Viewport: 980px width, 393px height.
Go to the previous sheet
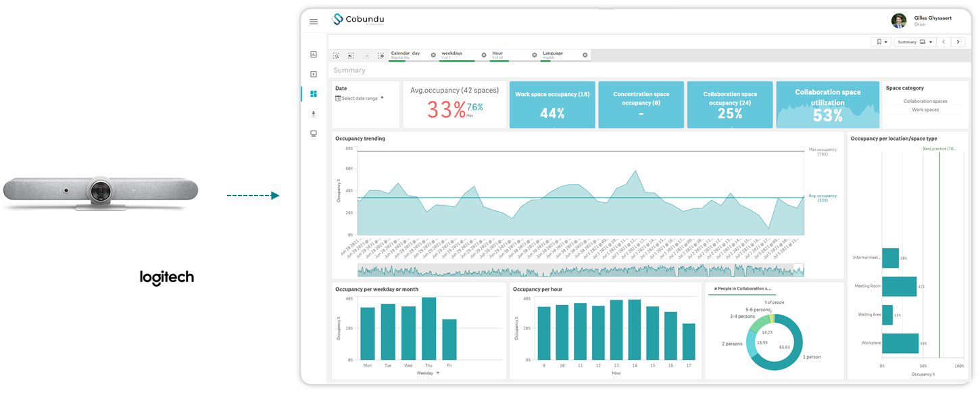[944, 42]
